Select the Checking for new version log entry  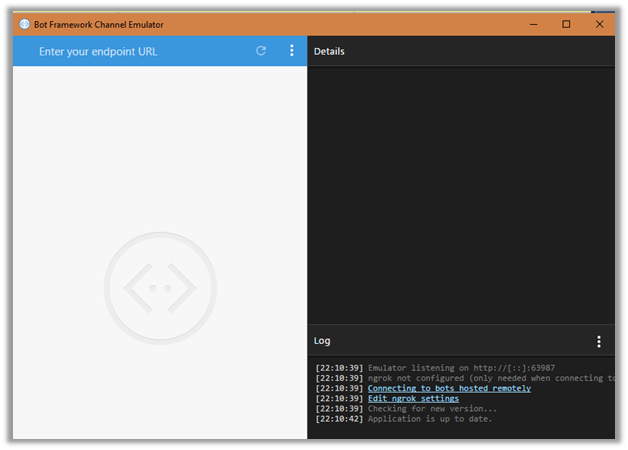click(x=432, y=408)
